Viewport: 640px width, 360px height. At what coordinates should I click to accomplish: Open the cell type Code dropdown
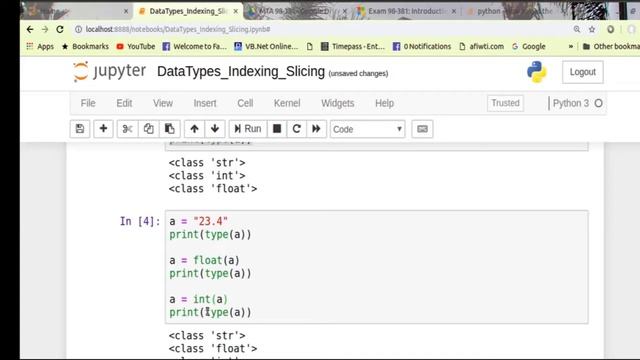(x=367, y=129)
